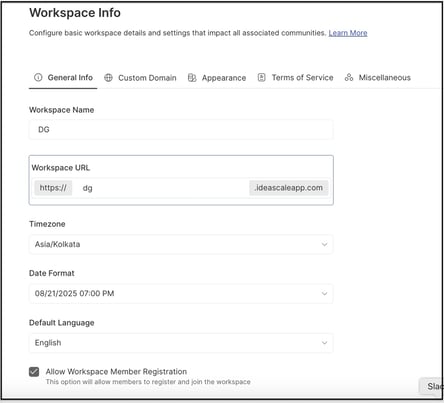Image resolution: width=444 pixels, height=403 pixels.
Task: Expand the Date Format dropdown
Action: pos(181,294)
